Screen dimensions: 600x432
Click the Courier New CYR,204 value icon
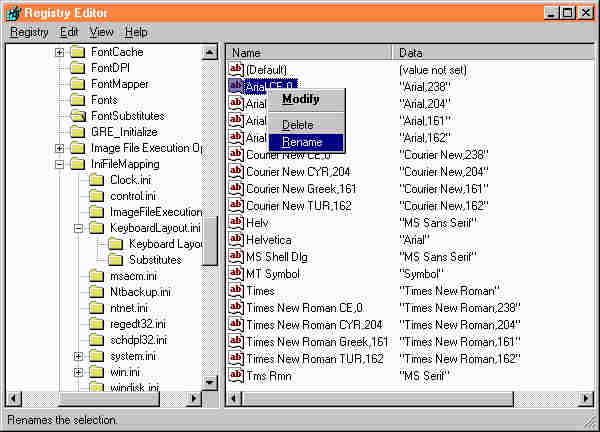[x=236, y=171]
